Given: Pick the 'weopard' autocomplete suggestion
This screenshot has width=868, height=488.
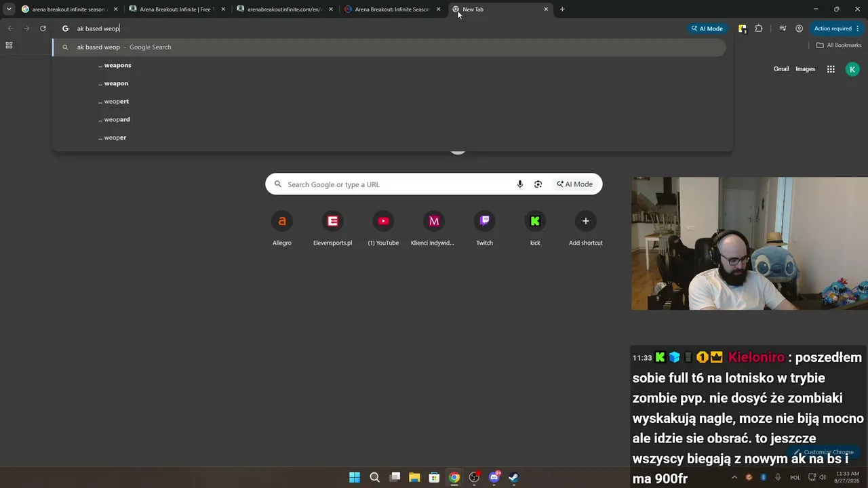Looking at the screenshot, I should point(389,119).
